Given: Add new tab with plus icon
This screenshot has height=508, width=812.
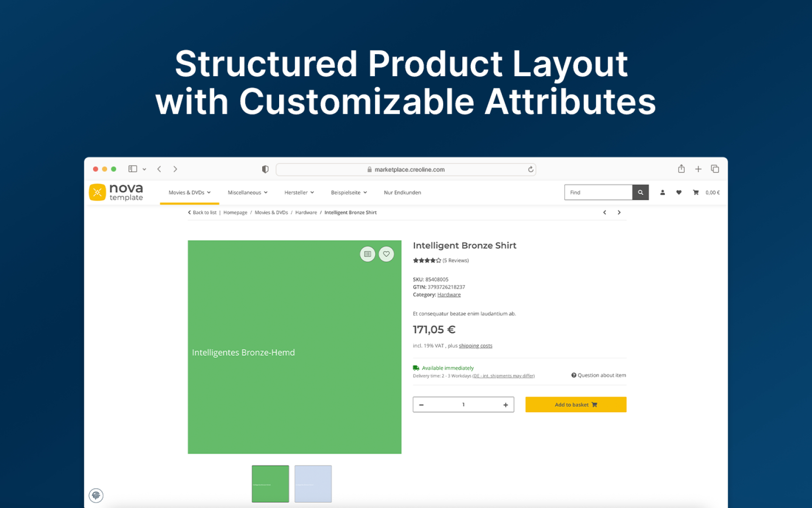Looking at the screenshot, I should tap(698, 169).
